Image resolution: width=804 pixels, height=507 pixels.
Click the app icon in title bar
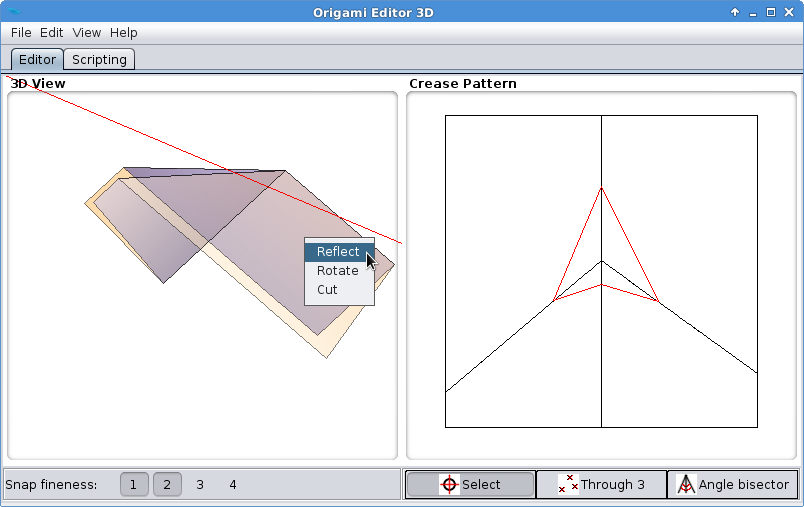coord(13,12)
